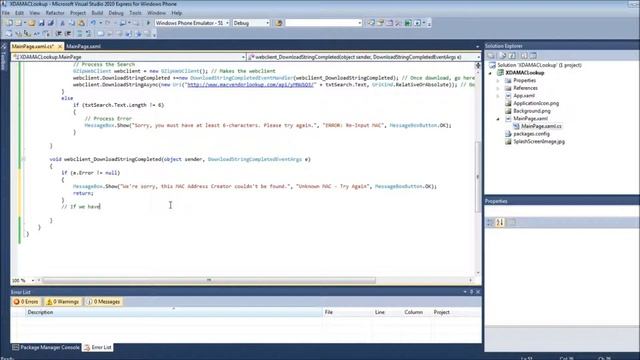Click Refresh icon in Solution Explorer
This screenshot has width=640, height=360.
tap(513, 56)
